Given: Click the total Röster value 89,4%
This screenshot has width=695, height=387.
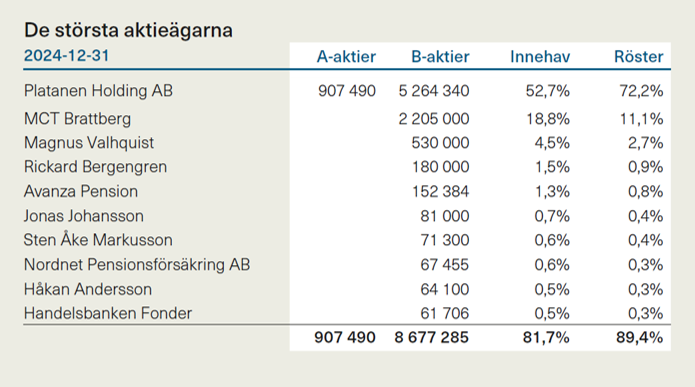Looking at the screenshot, I should click(x=639, y=337).
